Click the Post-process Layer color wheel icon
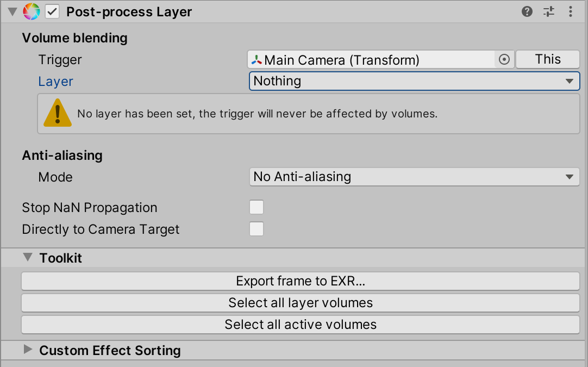Screen dimensions: 588x367 32,11
